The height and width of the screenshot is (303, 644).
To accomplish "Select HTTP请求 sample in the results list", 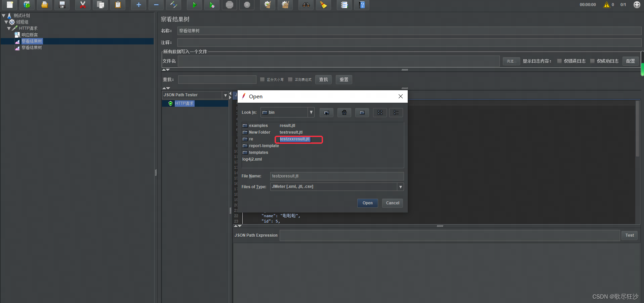I will (184, 103).
